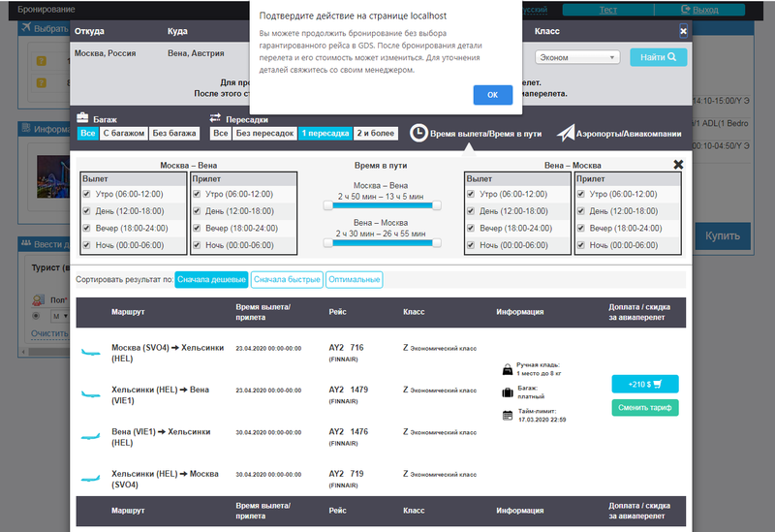Sort results by 'Сначала быстрые'

point(286,280)
